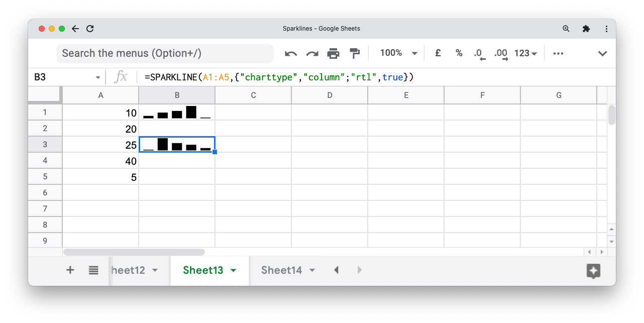
Task: Open browser extensions puzzle icon
Action: click(x=586, y=29)
